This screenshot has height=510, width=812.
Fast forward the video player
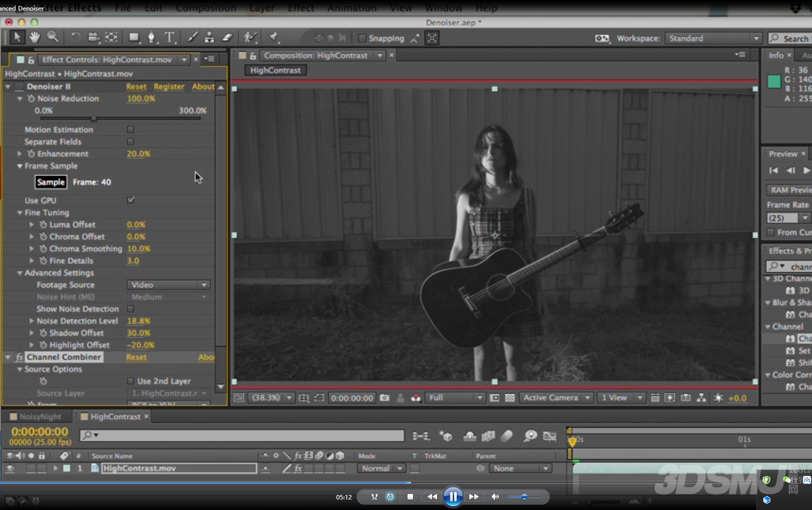click(x=473, y=496)
